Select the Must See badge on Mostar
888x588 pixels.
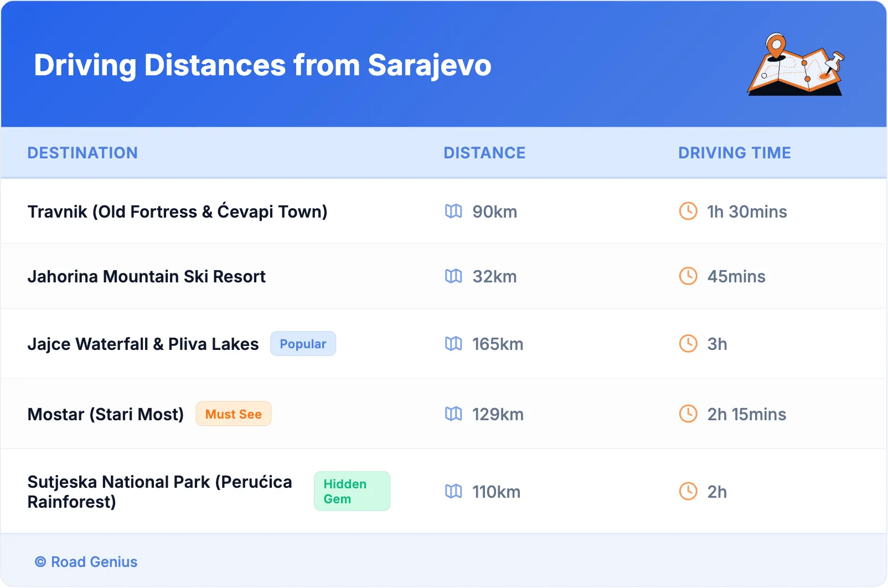(233, 414)
